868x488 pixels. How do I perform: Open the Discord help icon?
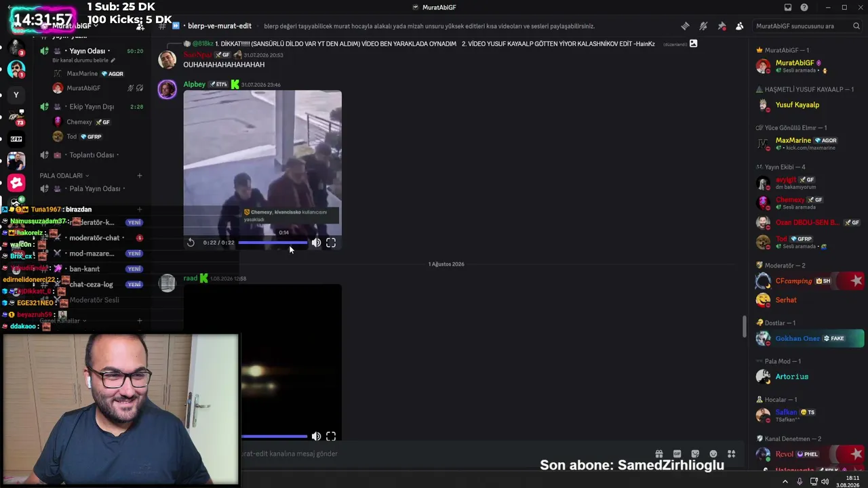pos(804,7)
